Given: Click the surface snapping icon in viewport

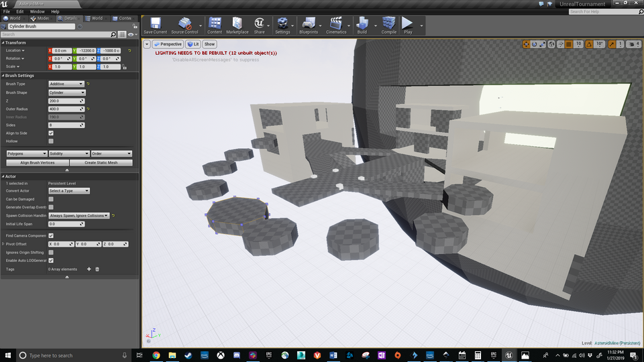Looking at the screenshot, I should point(561,44).
